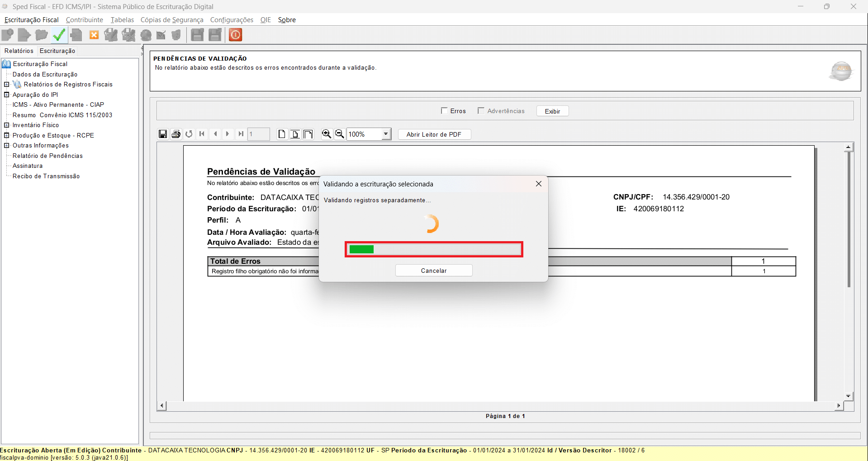Expand the Inventário Físico tree node
The height and width of the screenshot is (461, 868).
pos(7,125)
